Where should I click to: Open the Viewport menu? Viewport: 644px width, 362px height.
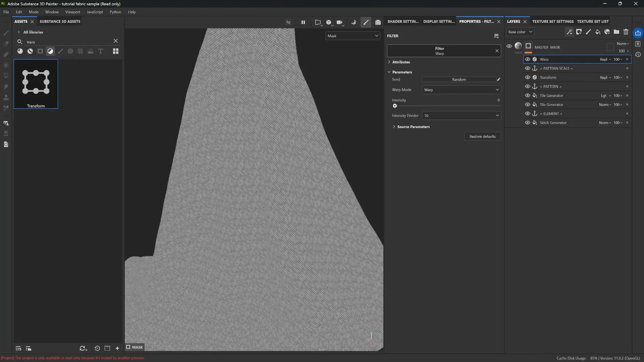72,12
